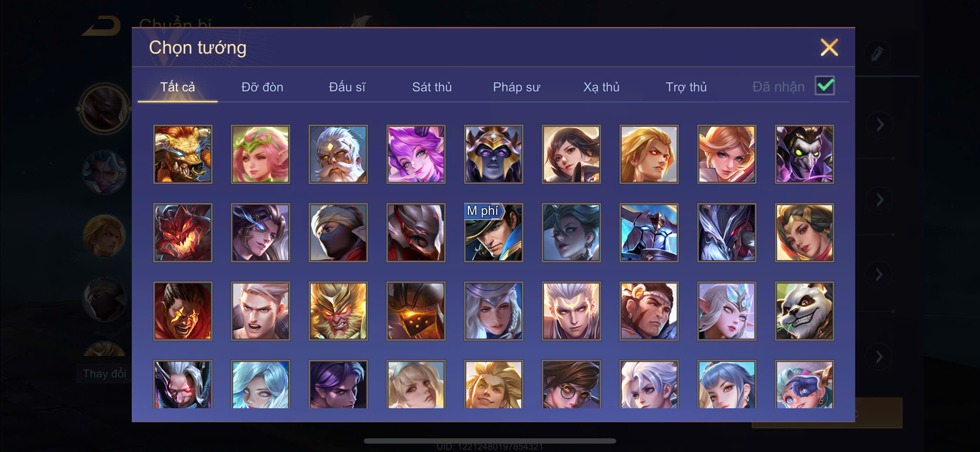
Task: Select the panda hero portrait
Action: (x=804, y=310)
